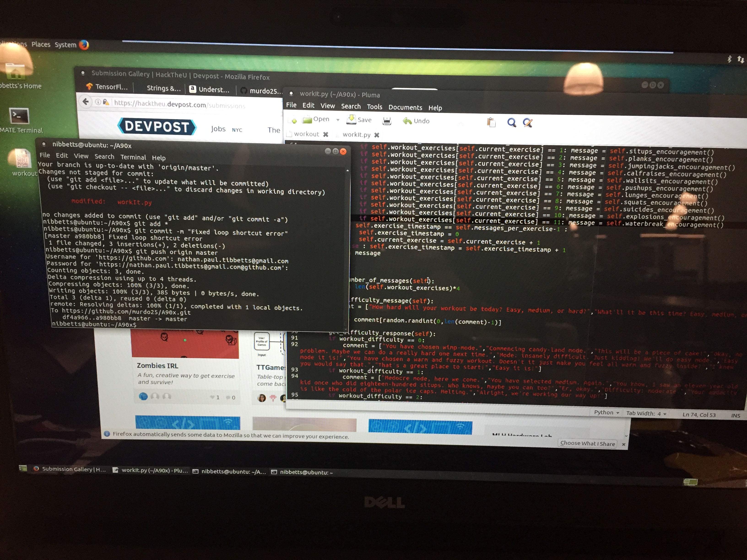Image resolution: width=747 pixels, height=560 pixels.
Task: Open the Documents menu in Pluma
Action: click(x=405, y=107)
